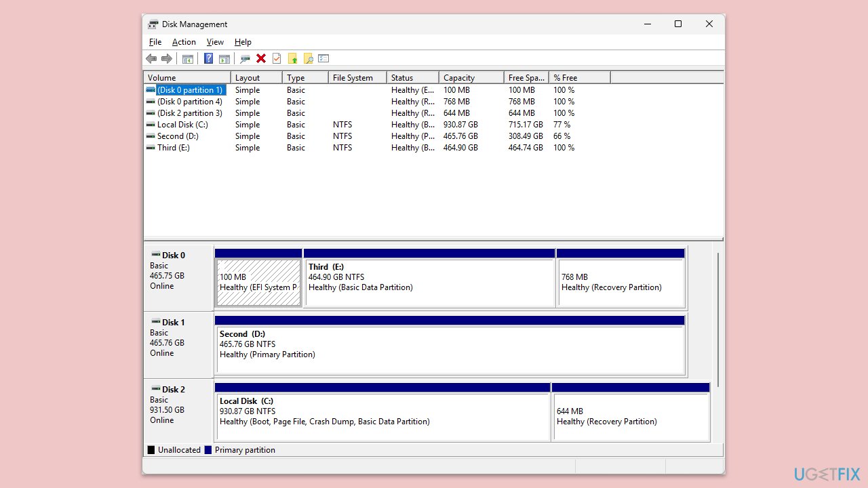This screenshot has height=488, width=868.
Task: Select Local Disk (C:) row in the volume list
Action: pyautogui.click(x=182, y=125)
